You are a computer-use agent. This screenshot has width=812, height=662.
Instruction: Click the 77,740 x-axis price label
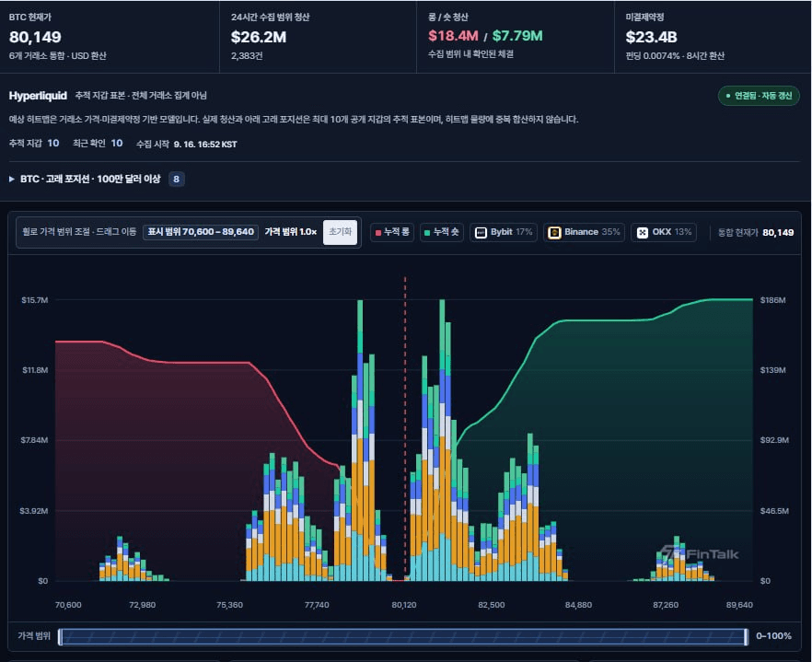click(x=317, y=605)
